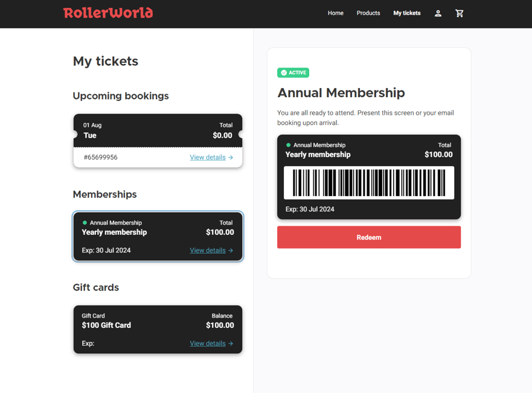
Task: Click arrow icon beside gift card View details
Action: (231, 343)
